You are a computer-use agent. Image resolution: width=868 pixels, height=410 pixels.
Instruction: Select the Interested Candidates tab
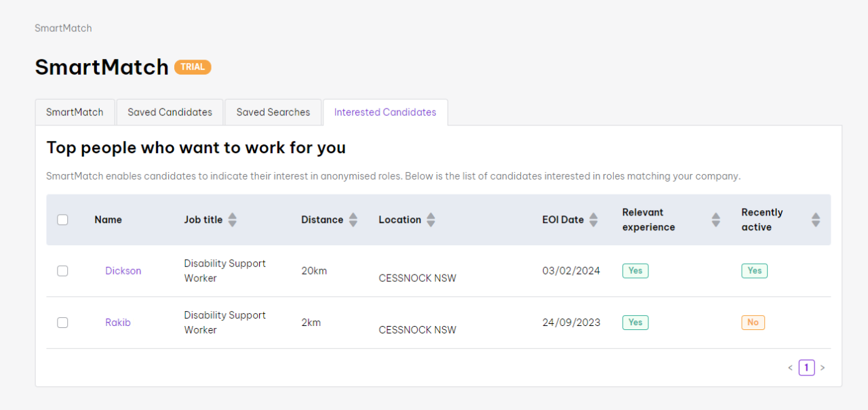click(385, 112)
